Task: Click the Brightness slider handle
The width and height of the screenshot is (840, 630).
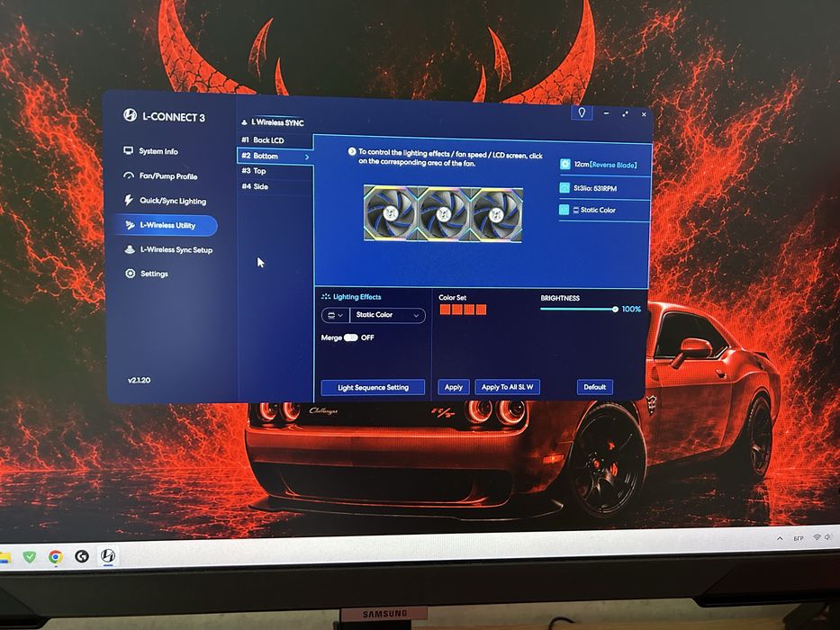Action: click(615, 309)
